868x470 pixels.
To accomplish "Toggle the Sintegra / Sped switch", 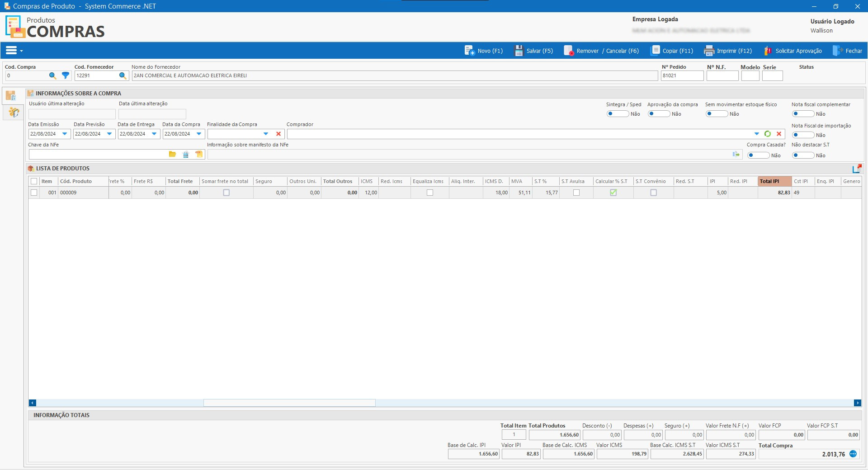I will click(617, 114).
